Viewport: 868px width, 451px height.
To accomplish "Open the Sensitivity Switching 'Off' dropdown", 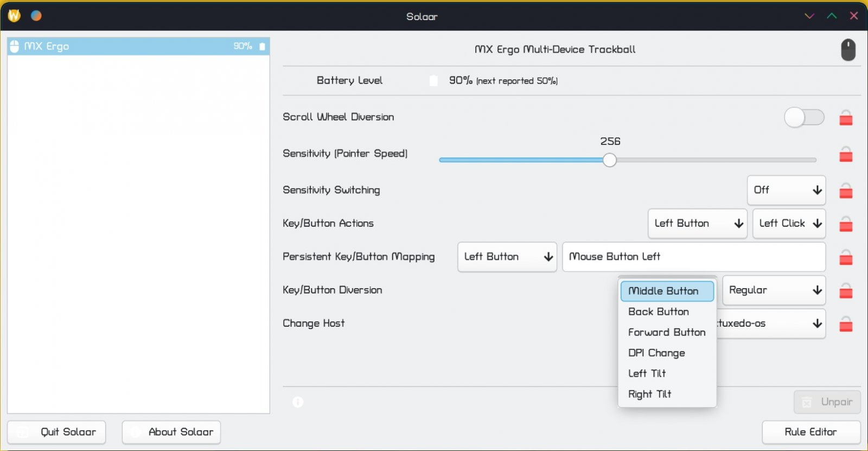I will pyautogui.click(x=786, y=190).
